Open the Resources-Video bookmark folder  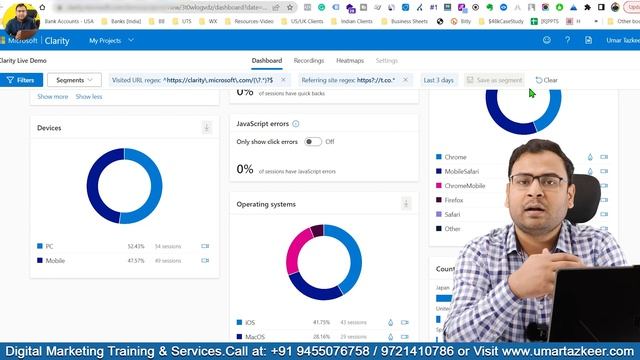249,21
